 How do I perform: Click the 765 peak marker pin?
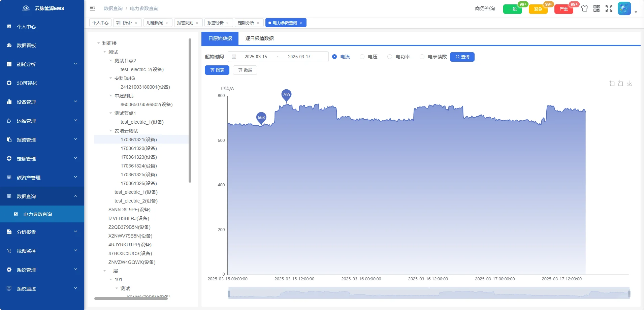click(286, 95)
